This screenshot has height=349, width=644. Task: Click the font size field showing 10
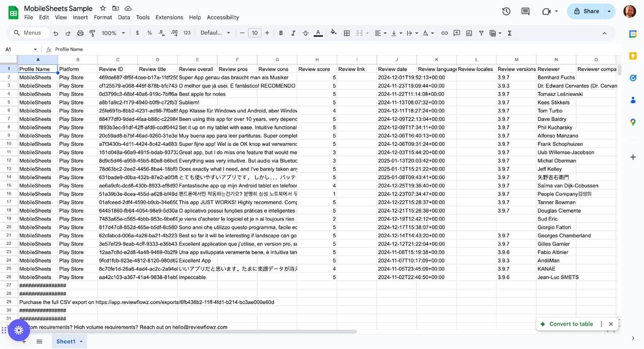(x=254, y=33)
